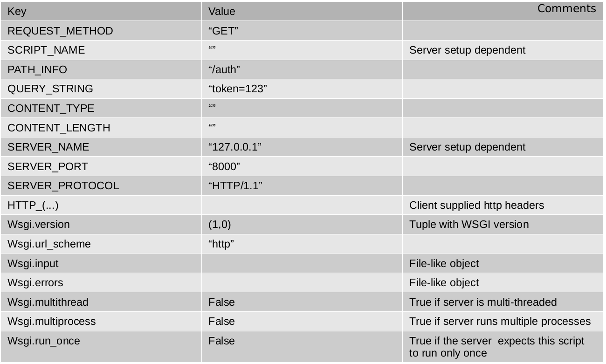Viewport: 606px width, 364px height.
Task: Select the PATH_INFO key cell
Action: (37, 70)
